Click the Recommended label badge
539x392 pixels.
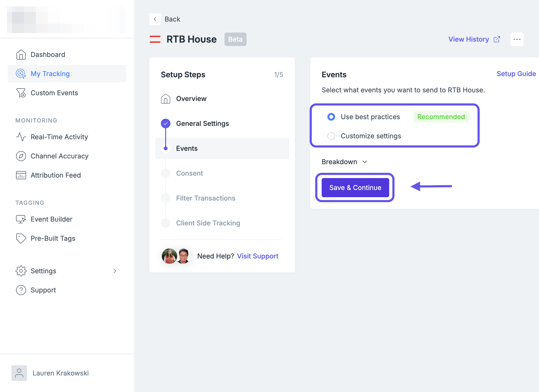[x=441, y=117]
